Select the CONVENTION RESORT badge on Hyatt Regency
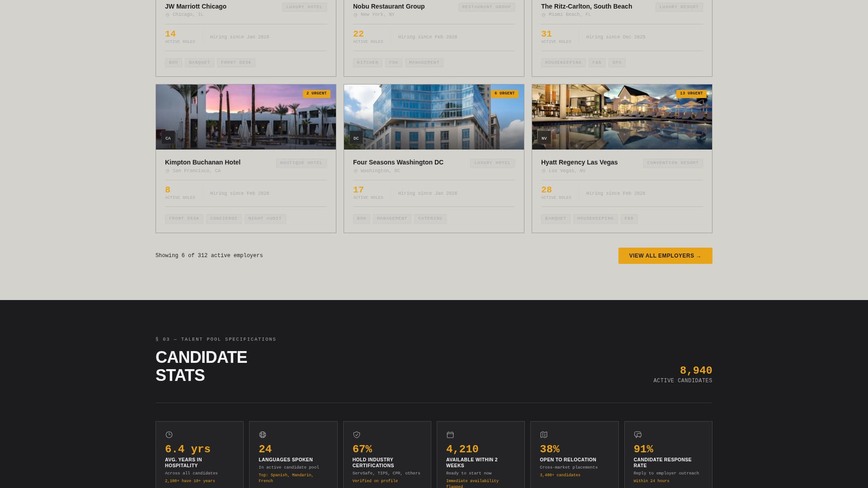This screenshot has width=868, height=488. (673, 163)
